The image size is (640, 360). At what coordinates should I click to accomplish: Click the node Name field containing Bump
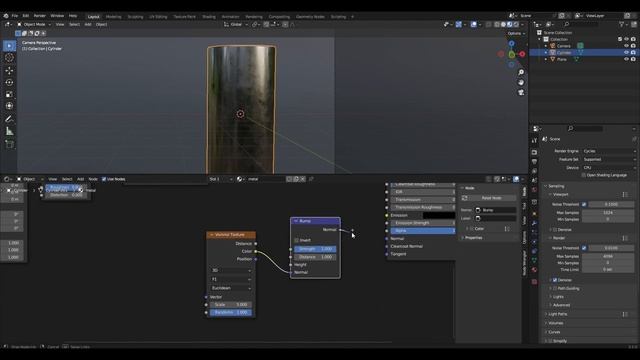tap(496, 210)
